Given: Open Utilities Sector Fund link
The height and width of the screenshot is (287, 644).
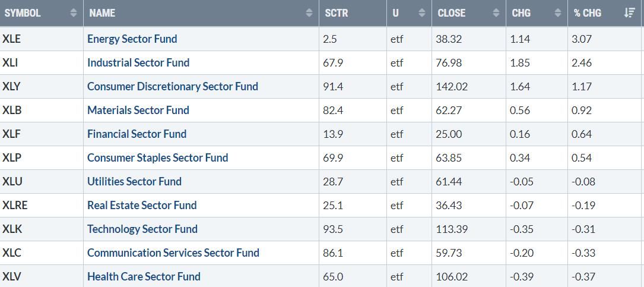Looking at the screenshot, I should pos(134,182).
